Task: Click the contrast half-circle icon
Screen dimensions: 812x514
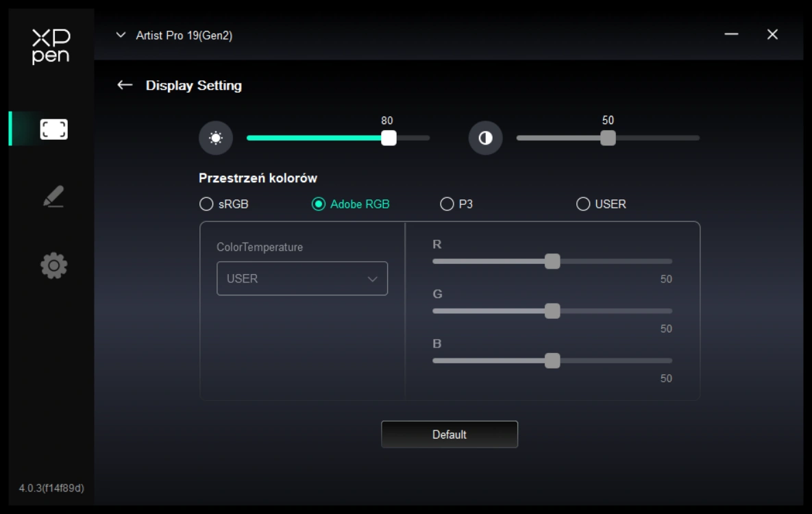Action: (x=485, y=138)
